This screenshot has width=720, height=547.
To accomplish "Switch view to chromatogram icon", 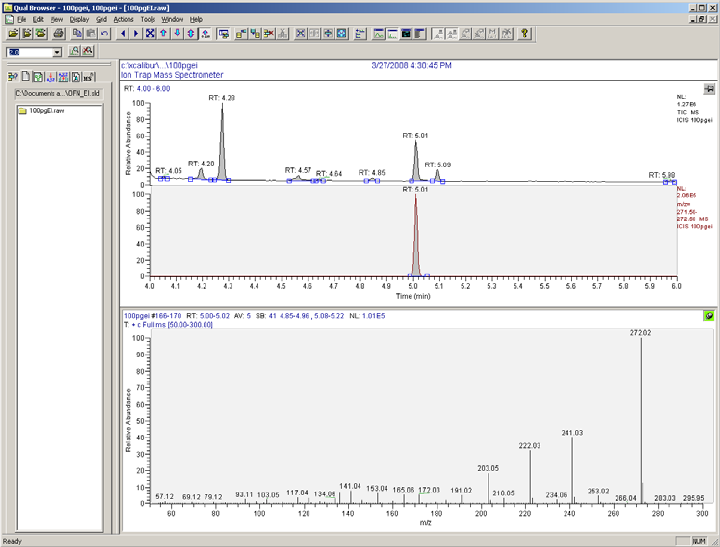I will pos(378,34).
